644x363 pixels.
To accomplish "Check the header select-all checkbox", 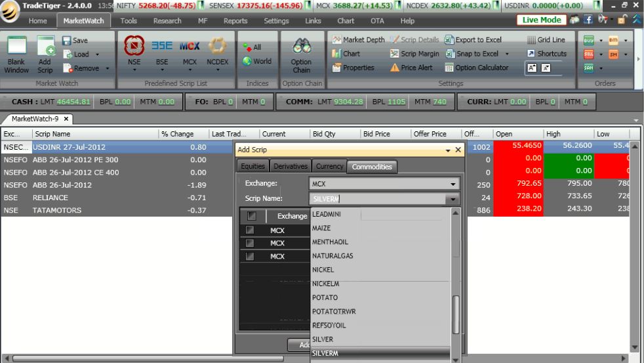I will pyautogui.click(x=252, y=216).
